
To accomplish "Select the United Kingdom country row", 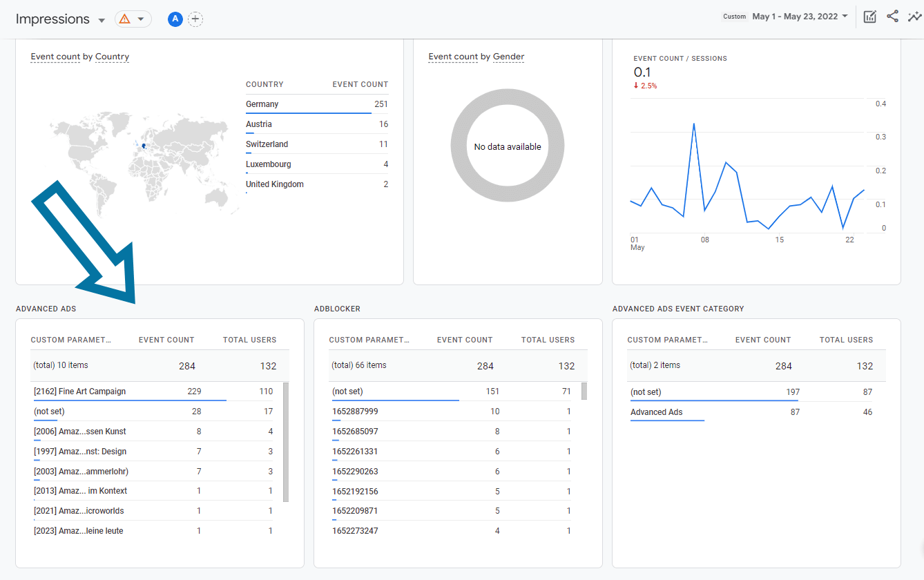I will coord(317,184).
